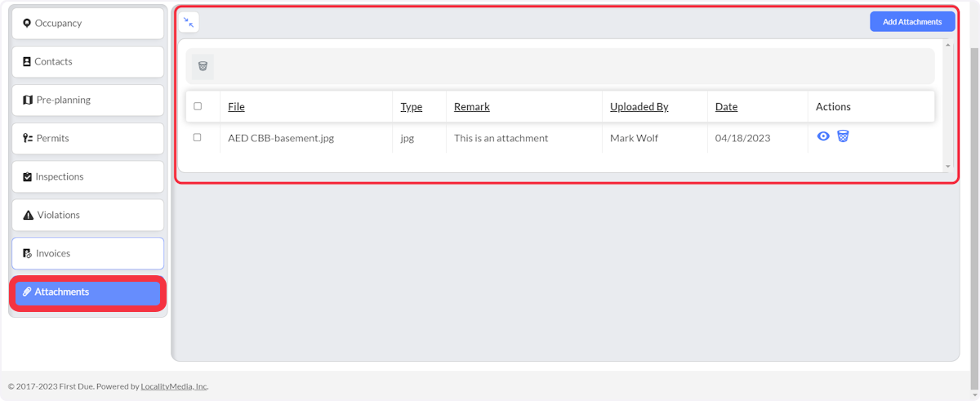The image size is (980, 401).
Task: Click the remark 'This is an attachment'
Action: pos(501,138)
